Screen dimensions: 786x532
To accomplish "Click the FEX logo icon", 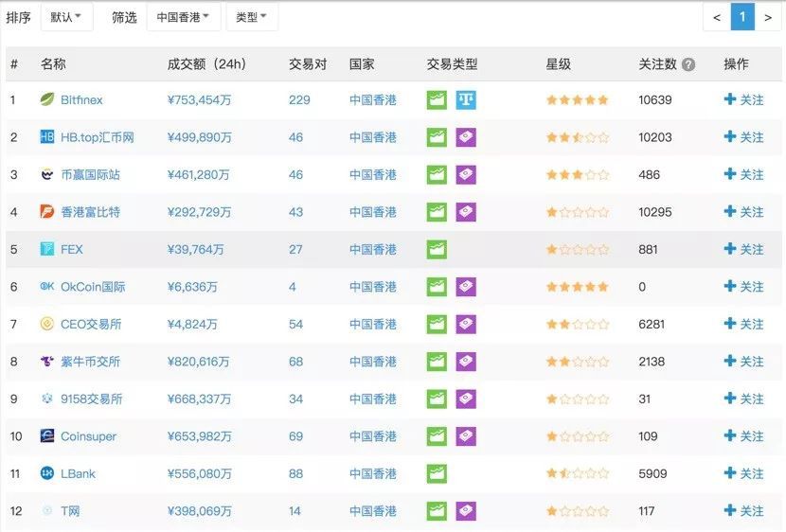I will coord(47,248).
